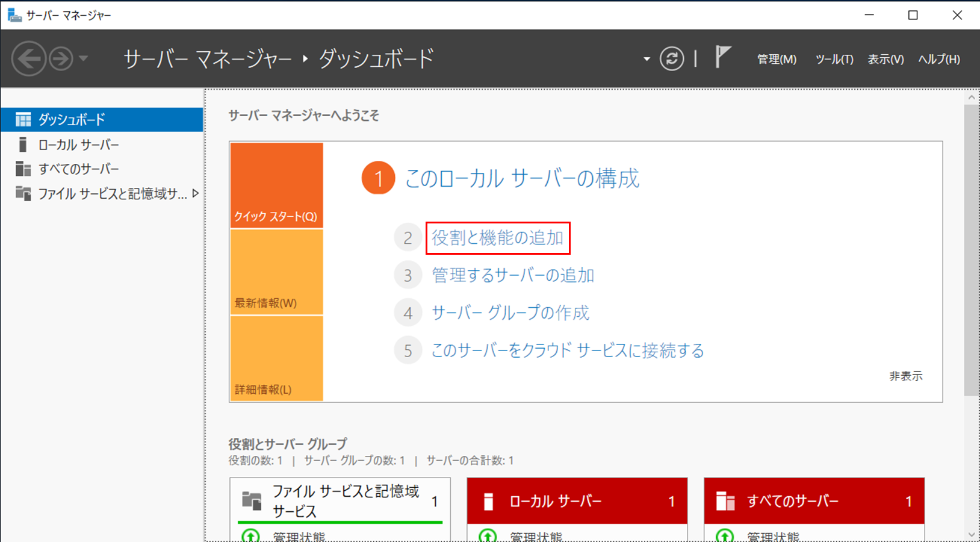Click the vertical scrollbar thumb
The height and width of the screenshot is (542, 980).
point(972,251)
